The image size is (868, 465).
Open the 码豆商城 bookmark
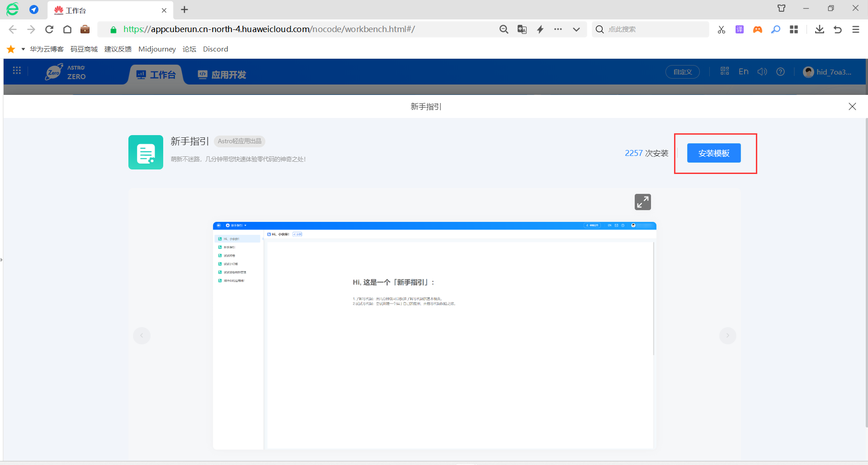(84, 49)
